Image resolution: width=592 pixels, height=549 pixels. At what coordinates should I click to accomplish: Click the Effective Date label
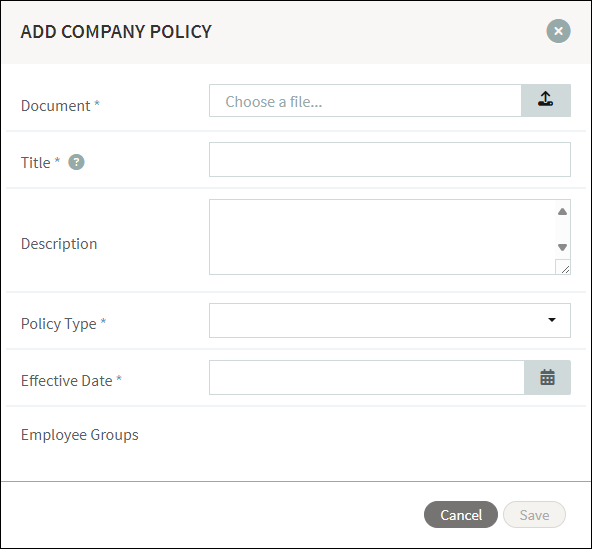pos(71,381)
